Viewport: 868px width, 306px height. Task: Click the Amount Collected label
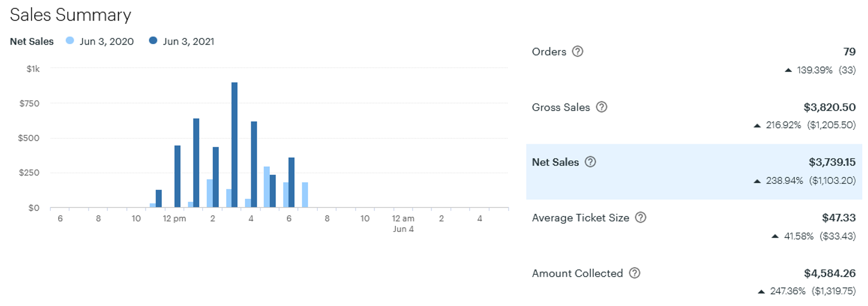tap(577, 273)
